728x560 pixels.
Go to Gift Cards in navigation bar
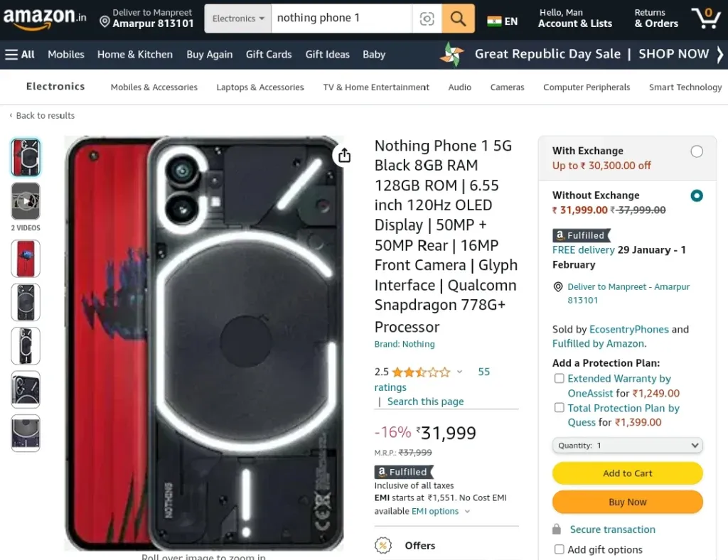268,54
